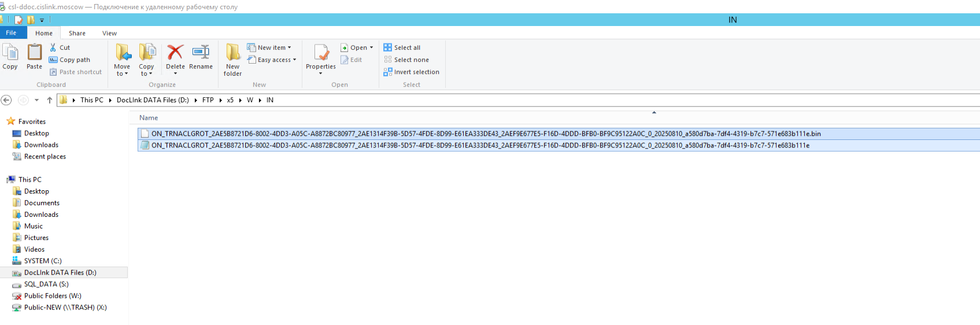Click FTP in the address bar
This screenshot has width=980, height=325.
(208, 100)
